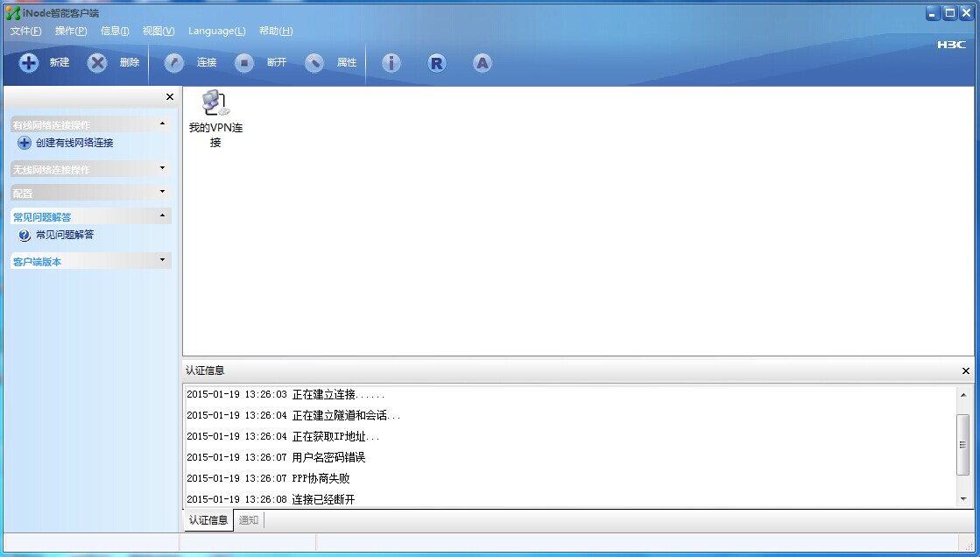Expand the 配置 section arrow

(x=163, y=191)
